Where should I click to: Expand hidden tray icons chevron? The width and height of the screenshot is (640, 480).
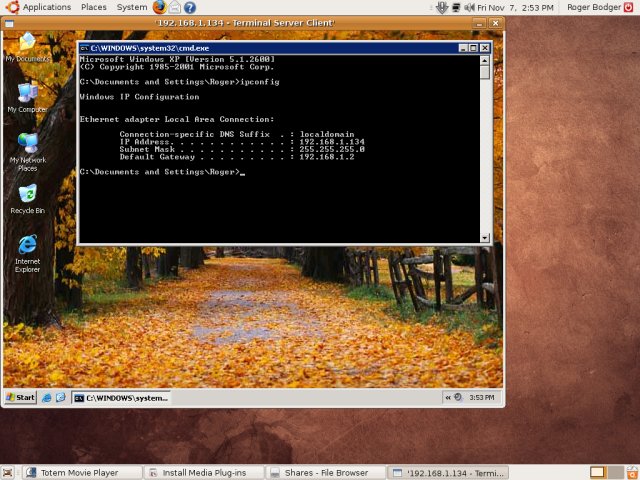[x=448, y=397]
